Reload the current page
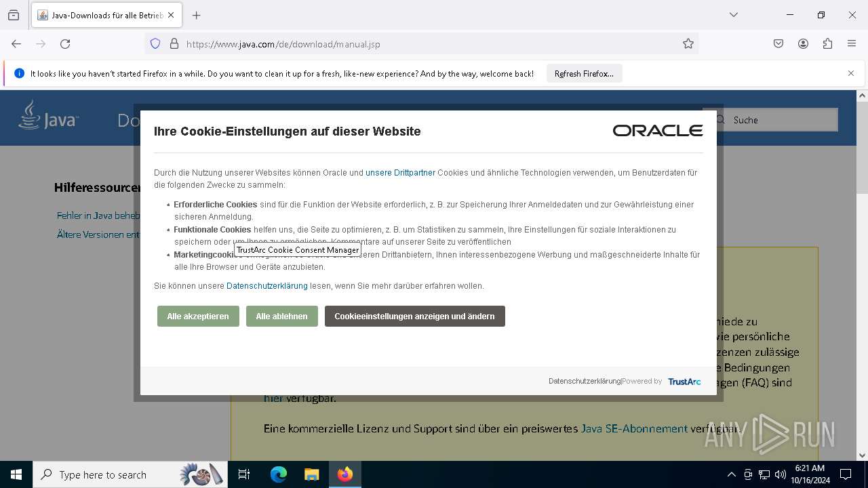The image size is (868, 488). click(65, 44)
